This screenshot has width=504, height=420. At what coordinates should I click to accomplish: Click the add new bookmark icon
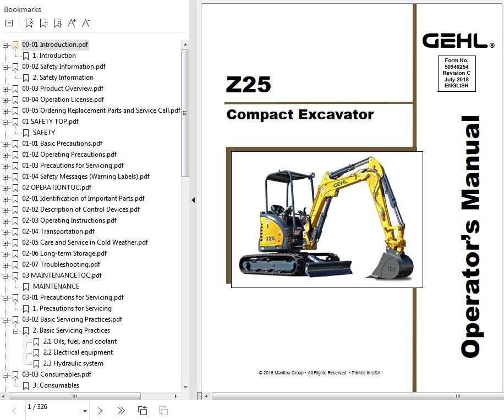click(43, 23)
